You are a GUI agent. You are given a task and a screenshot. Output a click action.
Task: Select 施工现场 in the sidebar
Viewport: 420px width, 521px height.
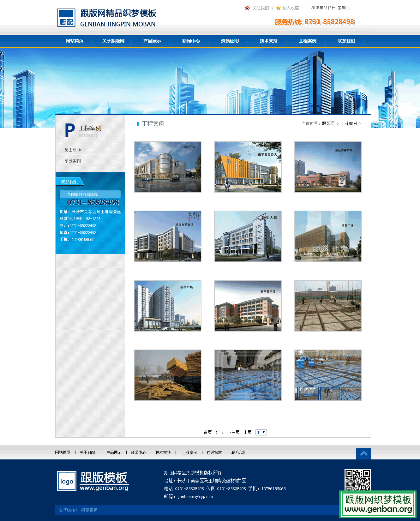[x=73, y=150]
